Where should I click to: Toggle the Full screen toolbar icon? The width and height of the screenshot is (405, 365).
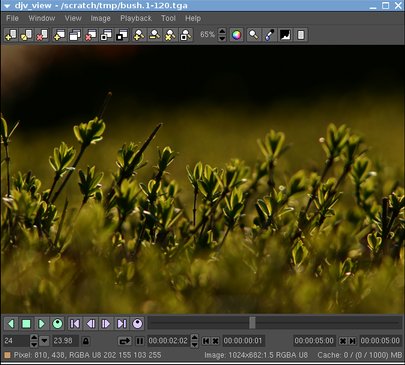pyautogui.click(x=122, y=35)
